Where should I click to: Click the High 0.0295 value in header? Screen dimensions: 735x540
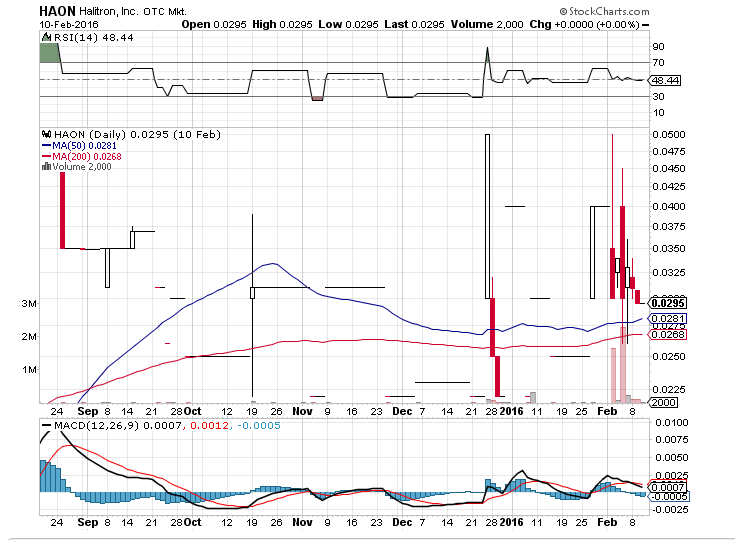click(282, 24)
